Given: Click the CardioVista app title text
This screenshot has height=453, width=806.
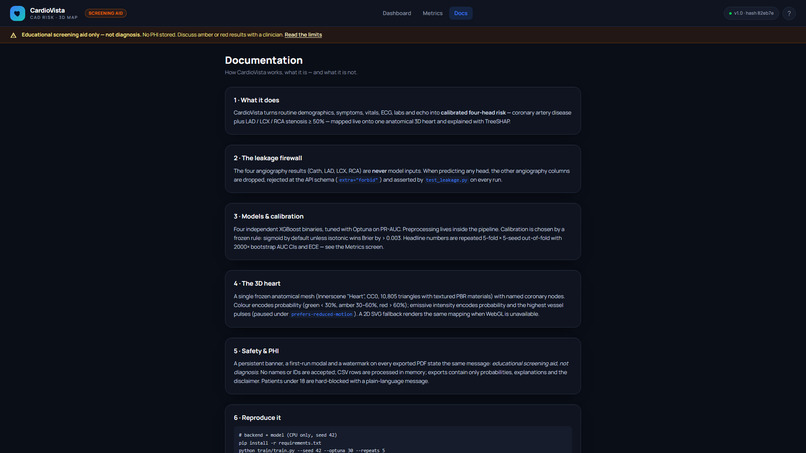Looking at the screenshot, I should 47,10.
